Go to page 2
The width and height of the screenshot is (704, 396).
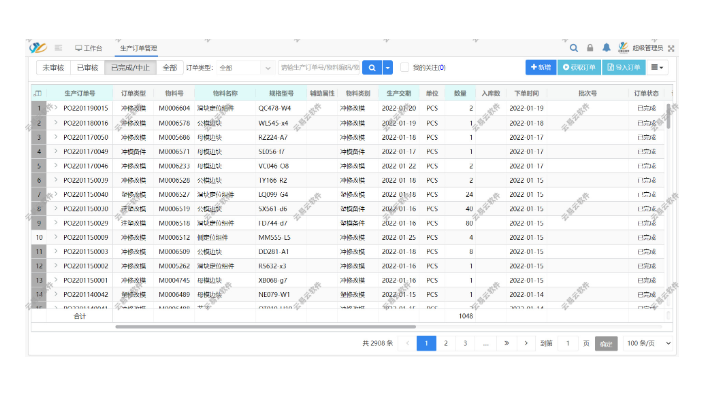[446, 343]
